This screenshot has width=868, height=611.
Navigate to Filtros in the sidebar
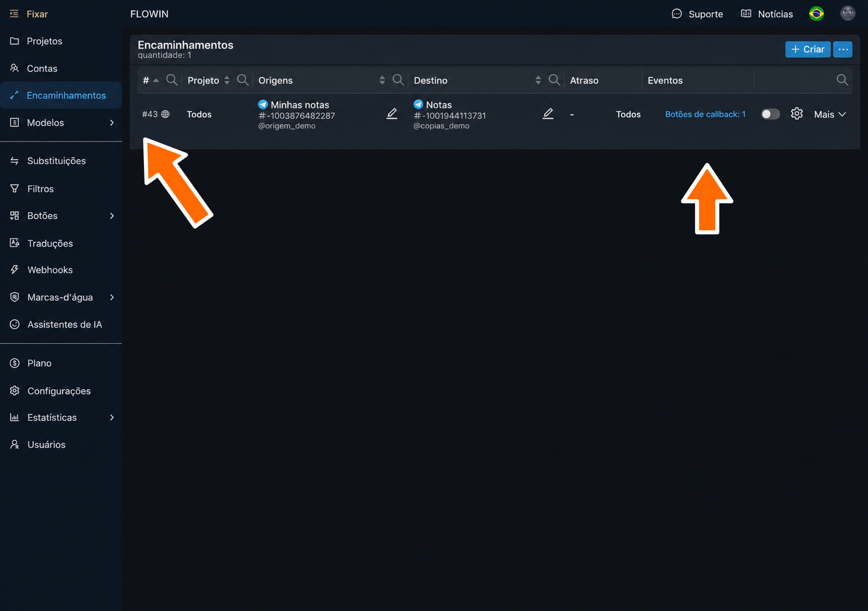point(61,189)
